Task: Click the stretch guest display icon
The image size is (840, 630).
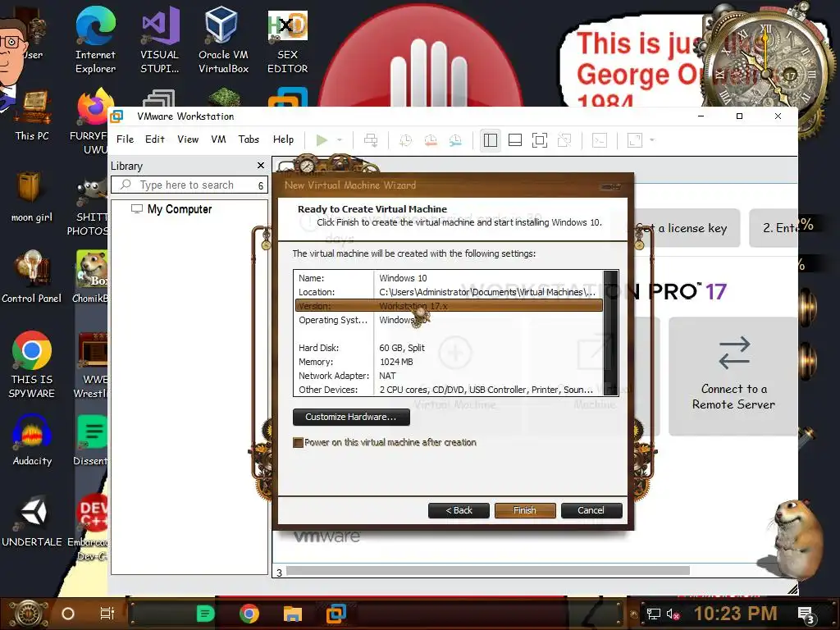Action: [635, 140]
